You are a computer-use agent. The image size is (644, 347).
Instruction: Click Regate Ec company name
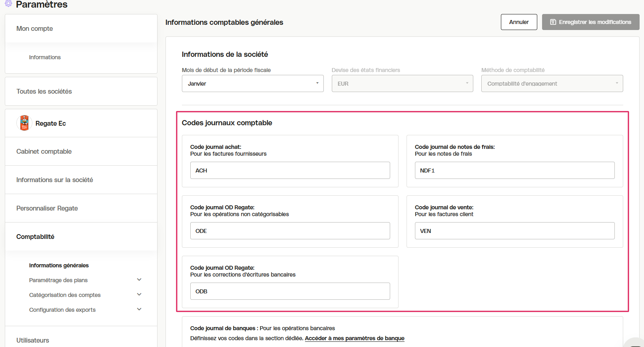pos(51,123)
